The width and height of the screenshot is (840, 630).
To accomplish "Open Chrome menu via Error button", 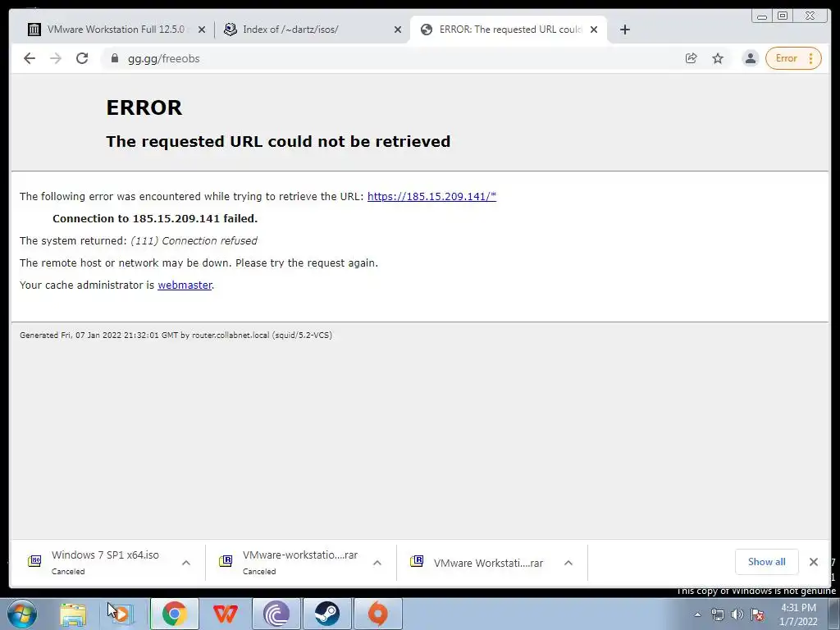I will [x=793, y=58].
